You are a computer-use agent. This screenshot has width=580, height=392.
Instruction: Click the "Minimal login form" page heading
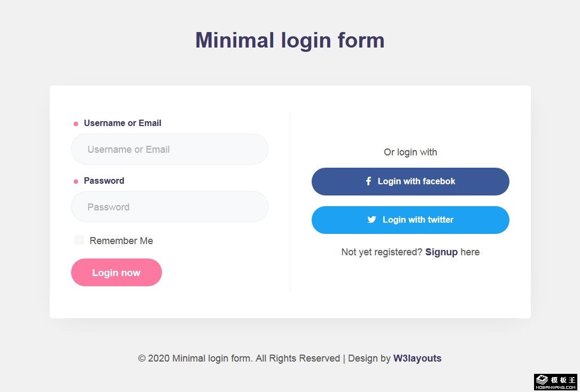point(290,41)
